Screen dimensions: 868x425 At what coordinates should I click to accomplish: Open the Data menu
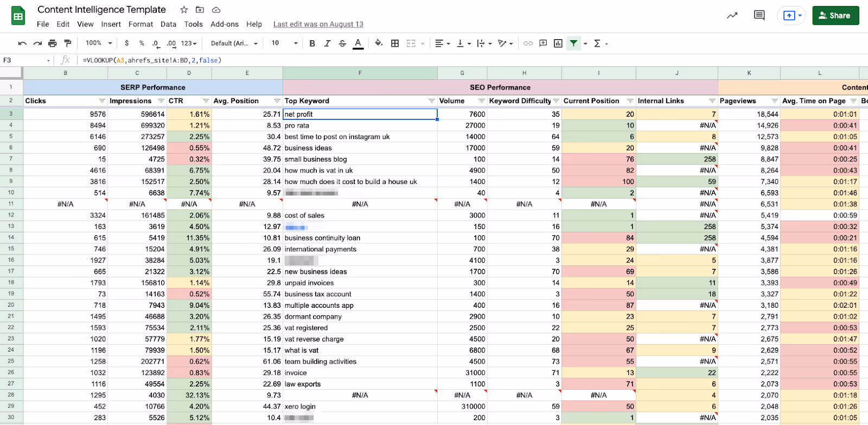pos(168,24)
